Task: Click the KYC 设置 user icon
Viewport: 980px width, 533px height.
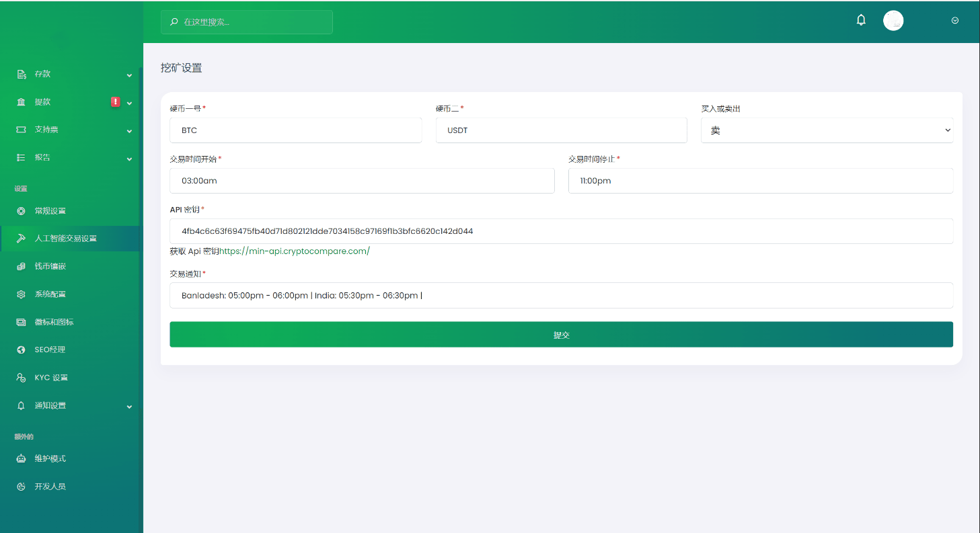Action: (x=21, y=378)
